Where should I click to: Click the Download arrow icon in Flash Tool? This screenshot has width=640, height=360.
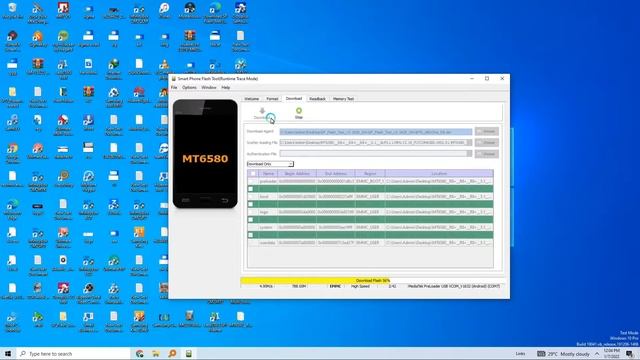262,111
